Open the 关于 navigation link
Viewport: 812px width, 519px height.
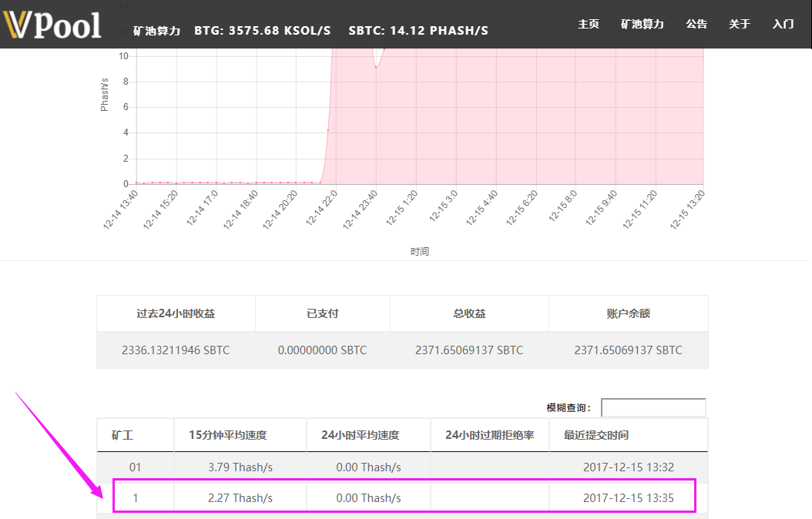pyautogui.click(x=739, y=24)
